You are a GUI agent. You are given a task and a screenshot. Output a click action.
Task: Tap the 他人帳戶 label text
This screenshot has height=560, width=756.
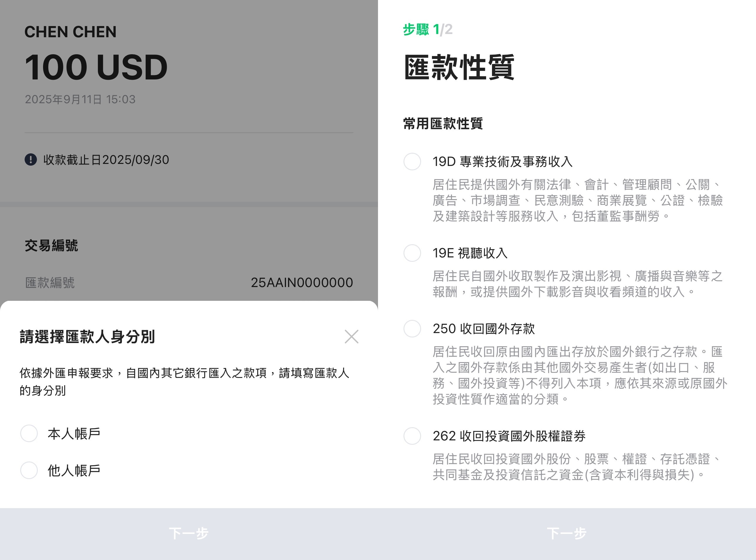tap(74, 471)
